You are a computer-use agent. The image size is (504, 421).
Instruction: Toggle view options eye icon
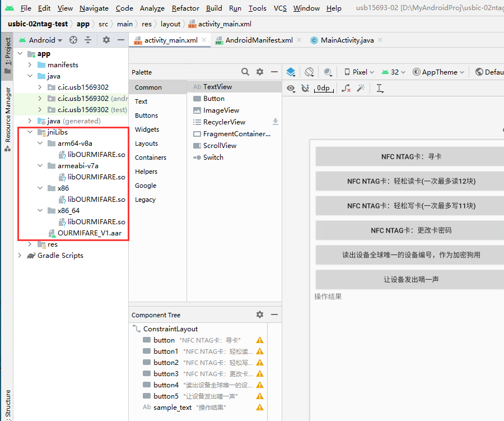(291, 88)
